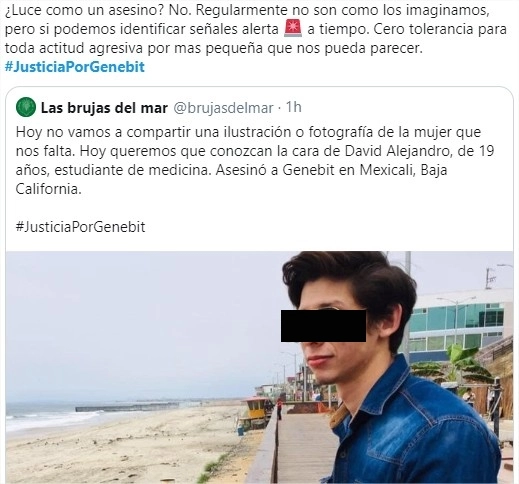The width and height of the screenshot is (519, 484).
Task: Open the Las brujas del mar avatar
Action: coord(26,107)
